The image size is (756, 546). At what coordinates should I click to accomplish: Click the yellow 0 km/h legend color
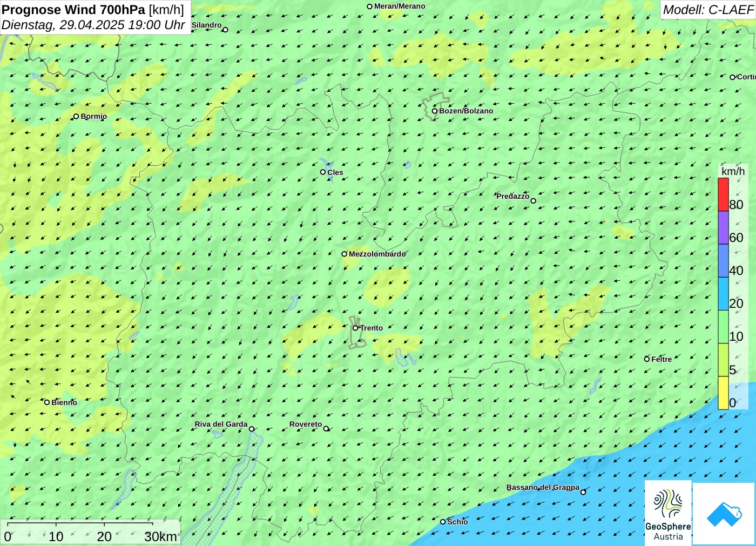[723, 393]
